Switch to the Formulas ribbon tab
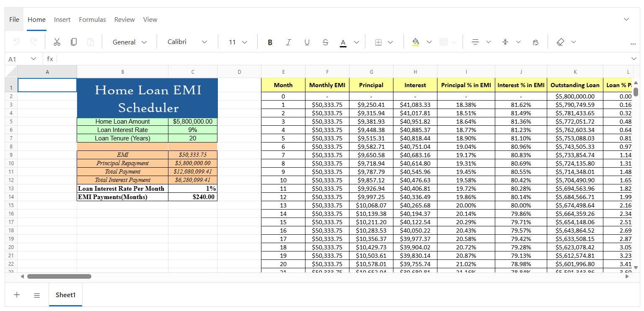The height and width of the screenshot is (311, 644). (x=92, y=19)
